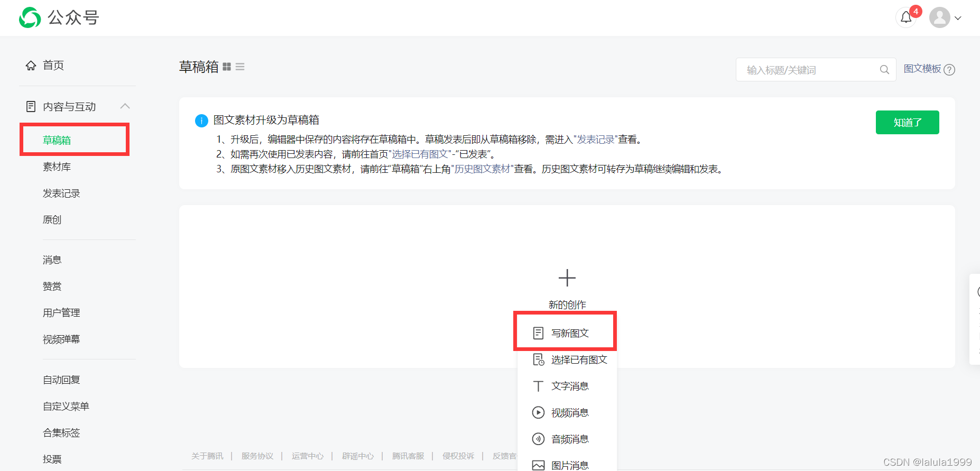Collapse the 内容与互动 section chevron
980x471 pixels.
125,106
